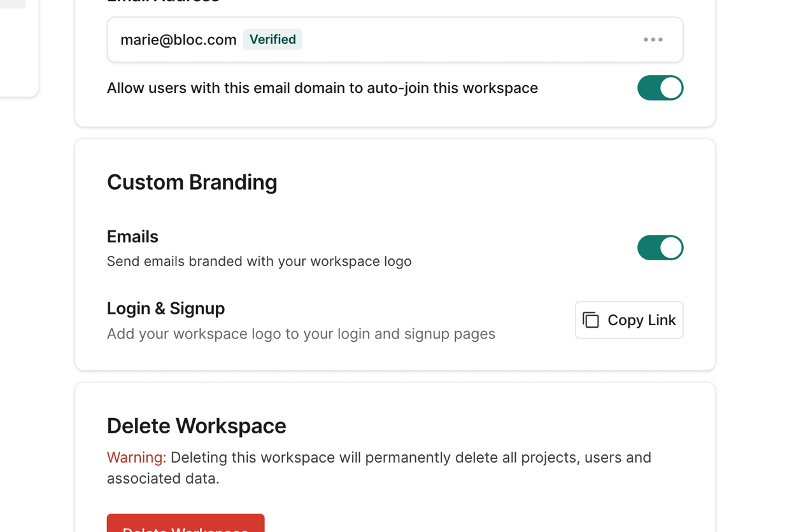Click the red Warning: text
The height and width of the screenshot is (532, 787).
click(136, 458)
